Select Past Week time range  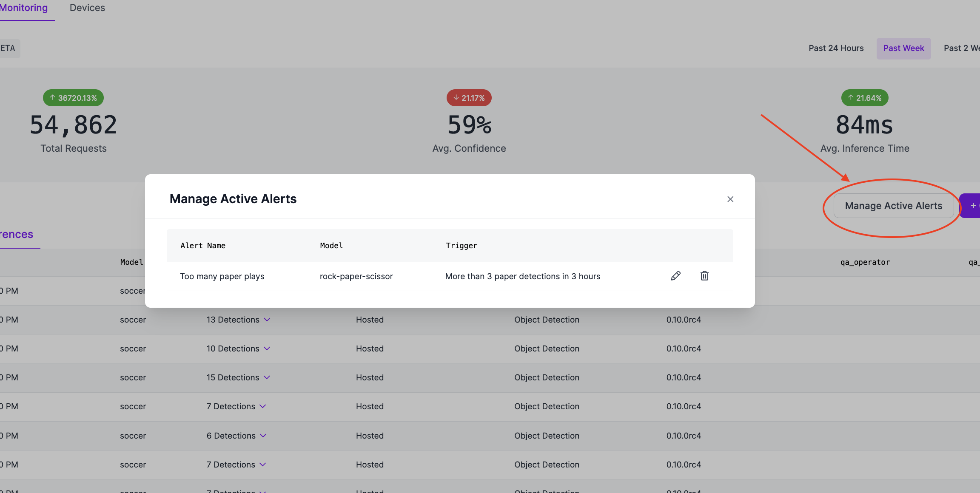click(903, 48)
